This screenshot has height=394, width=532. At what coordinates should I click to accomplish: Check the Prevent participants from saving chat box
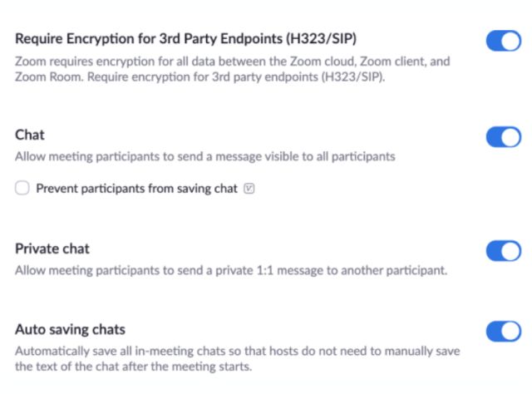pyautogui.click(x=22, y=189)
